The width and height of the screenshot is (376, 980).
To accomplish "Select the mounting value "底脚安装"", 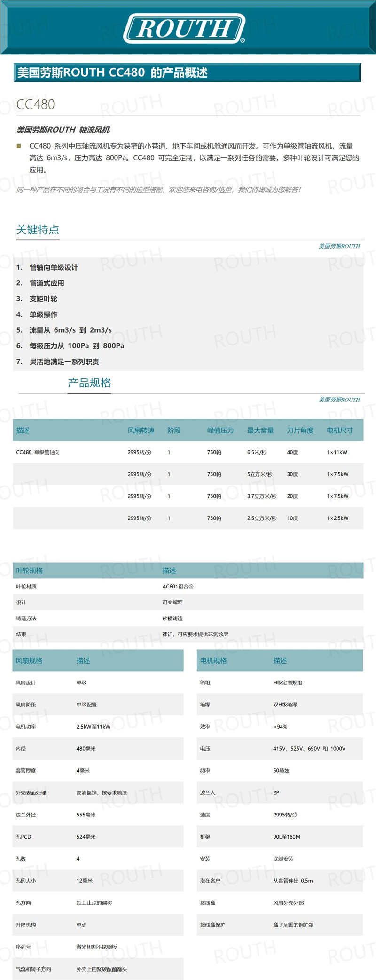I will 283,859.
